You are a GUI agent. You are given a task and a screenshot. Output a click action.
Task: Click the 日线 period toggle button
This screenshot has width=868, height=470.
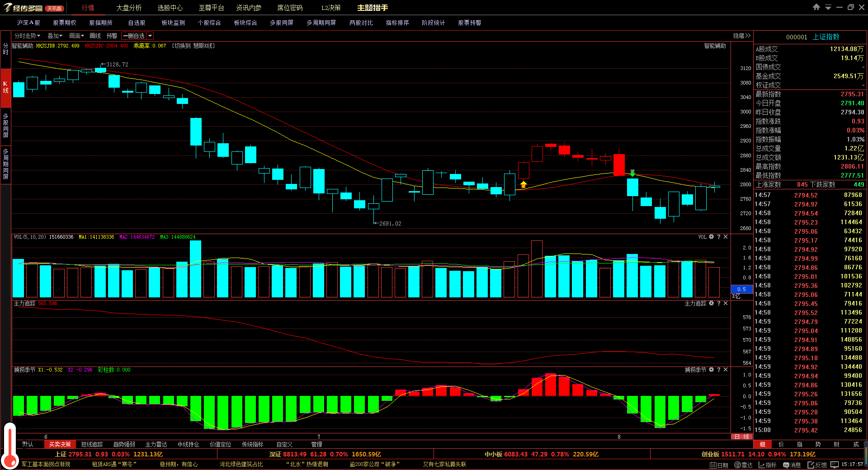[742, 437]
